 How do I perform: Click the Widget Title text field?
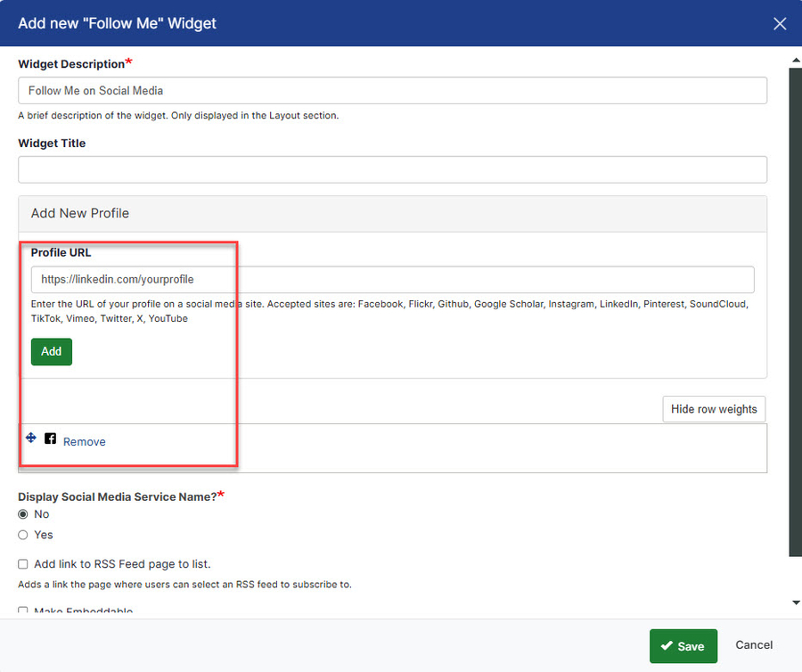point(392,169)
